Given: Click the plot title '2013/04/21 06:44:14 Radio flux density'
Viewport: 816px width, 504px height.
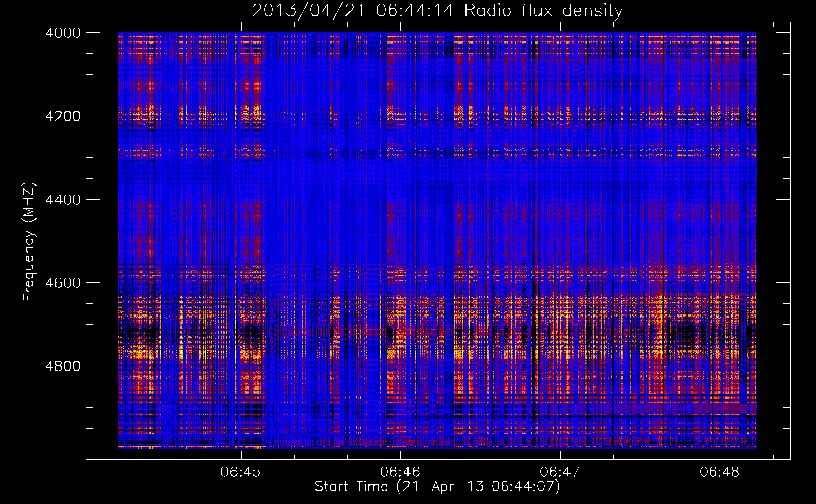Looking at the screenshot, I should click(437, 10).
